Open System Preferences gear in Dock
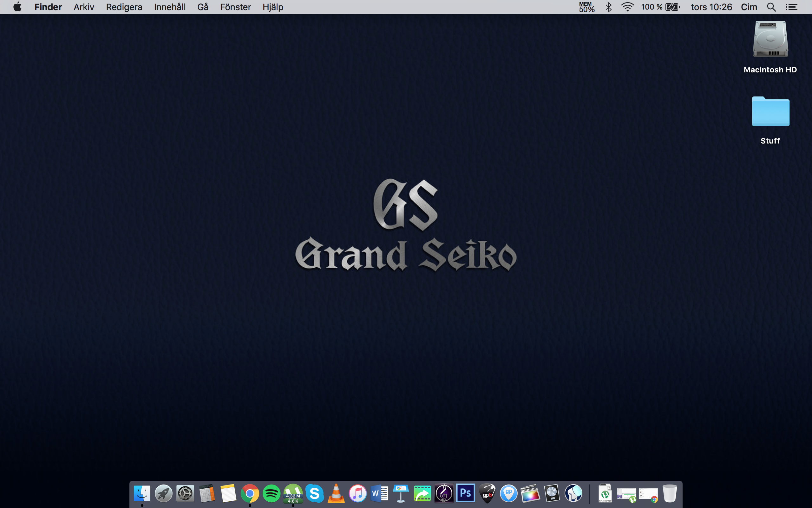The image size is (812, 508). click(x=185, y=493)
